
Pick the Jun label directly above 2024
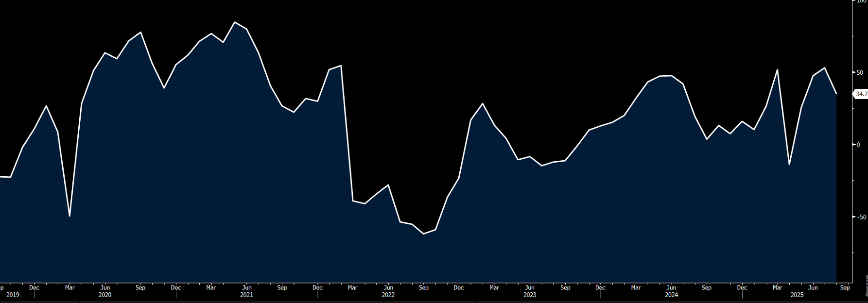click(671, 287)
